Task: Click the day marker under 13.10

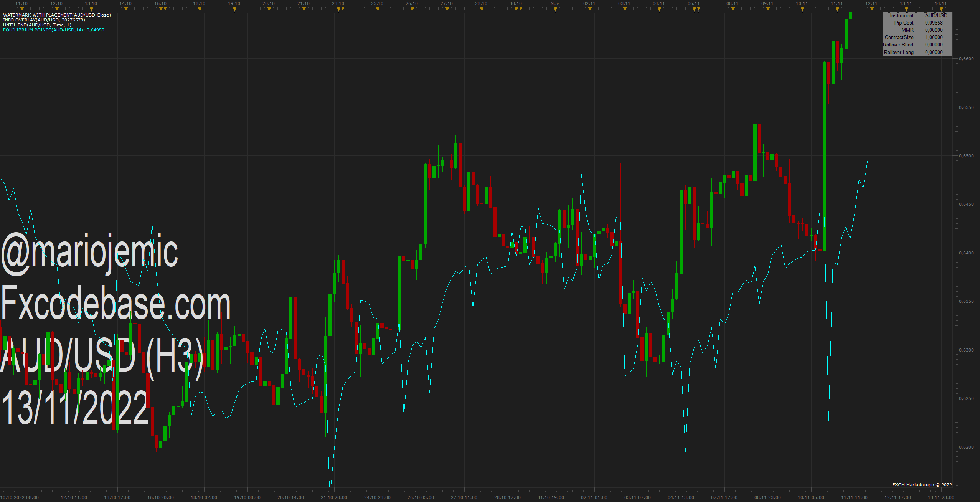Action: (91, 9)
